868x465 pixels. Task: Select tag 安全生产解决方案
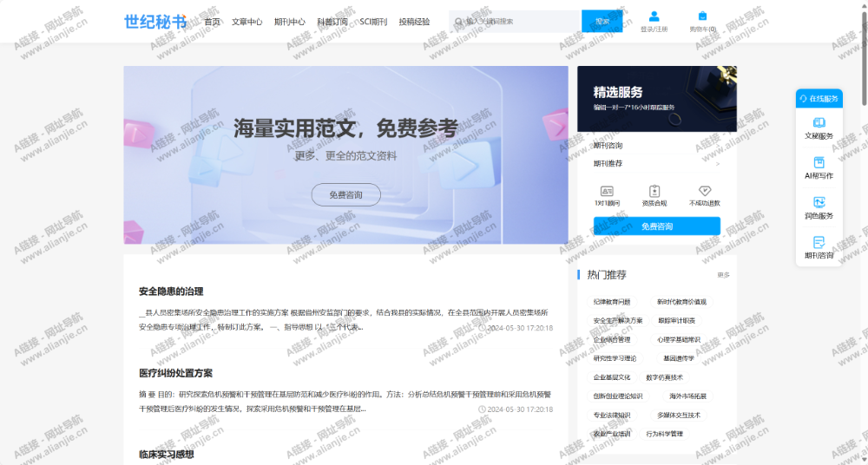618,321
